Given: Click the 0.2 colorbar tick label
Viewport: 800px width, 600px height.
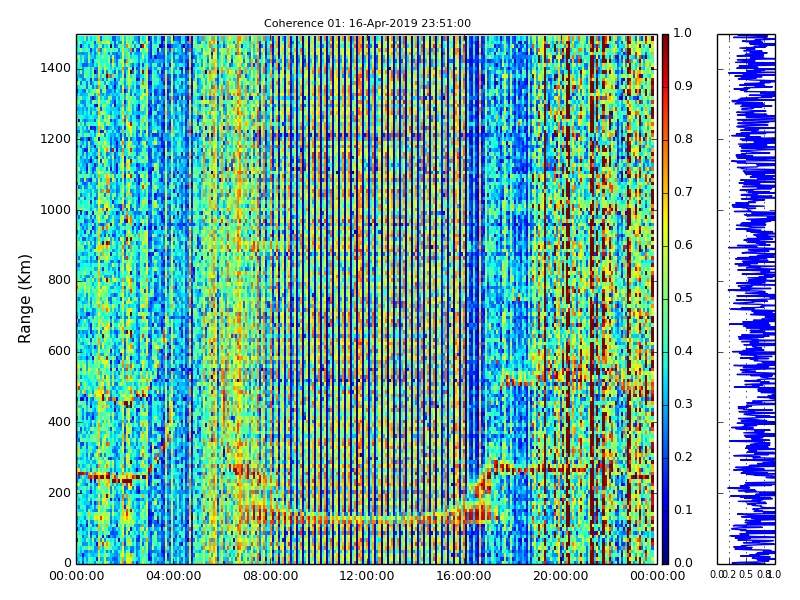Looking at the screenshot, I should click(x=683, y=457).
